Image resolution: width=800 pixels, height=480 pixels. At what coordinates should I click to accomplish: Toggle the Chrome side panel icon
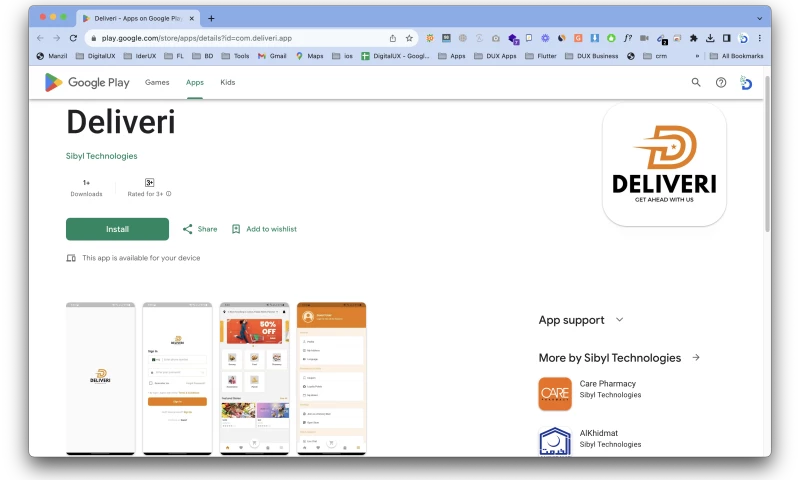click(727, 38)
